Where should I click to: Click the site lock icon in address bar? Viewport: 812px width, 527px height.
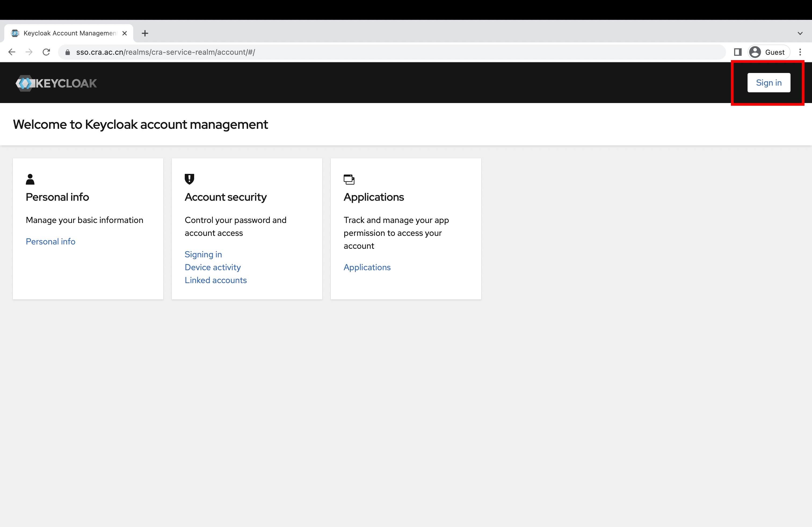coord(68,52)
